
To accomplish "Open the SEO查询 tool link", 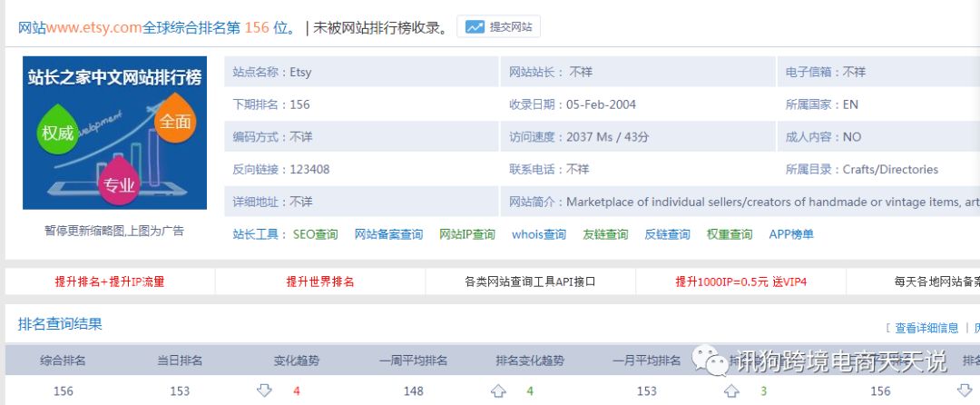I will tap(315, 234).
